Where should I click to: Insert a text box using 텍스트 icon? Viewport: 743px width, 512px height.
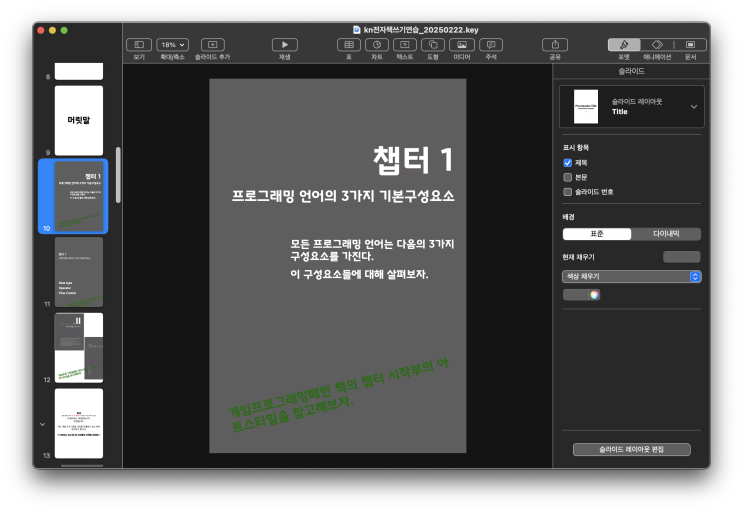pos(405,45)
